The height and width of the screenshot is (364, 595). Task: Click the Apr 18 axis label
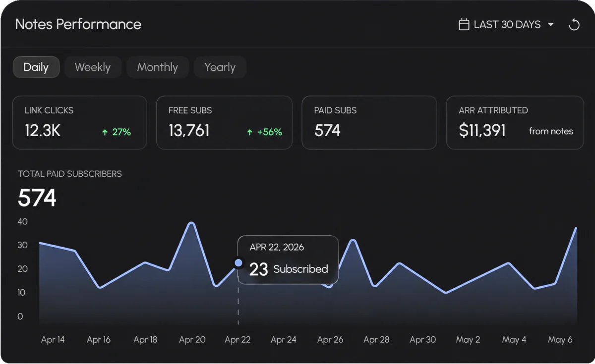coord(145,340)
